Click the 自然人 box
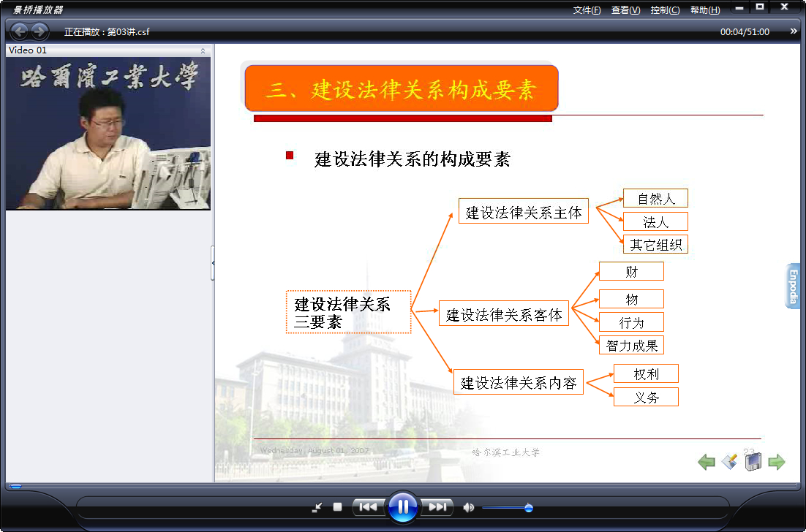The width and height of the screenshot is (806, 532). [x=655, y=198]
